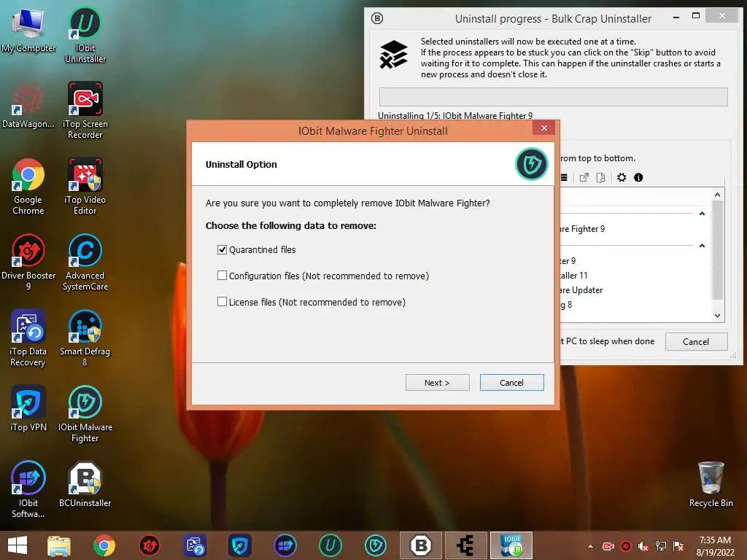Click the muted volume tray icon
This screenshot has height=560, width=747.
point(643,546)
